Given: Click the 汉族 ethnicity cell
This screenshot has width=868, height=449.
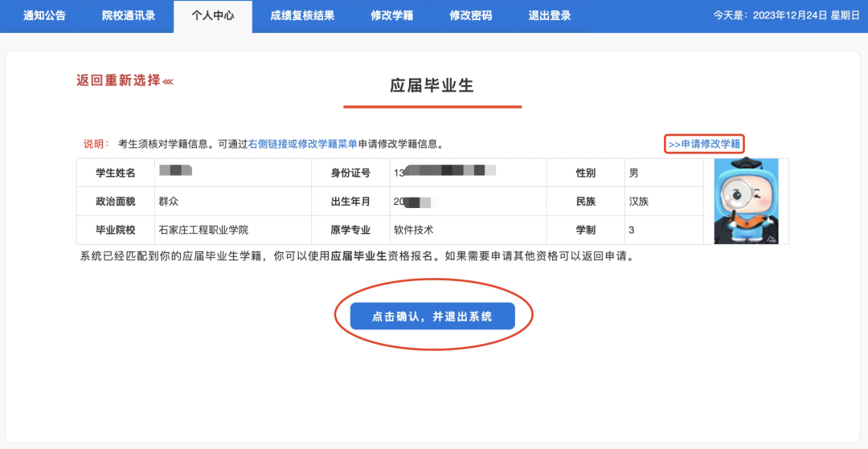Looking at the screenshot, I should click(x=639, y=202).
